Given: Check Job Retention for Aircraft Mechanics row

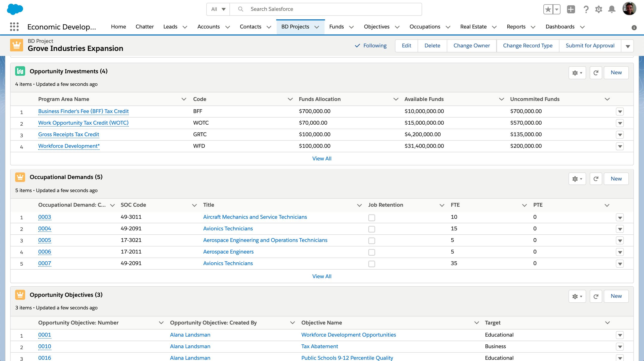Looking at the screenshot, I should coord(372,218).
